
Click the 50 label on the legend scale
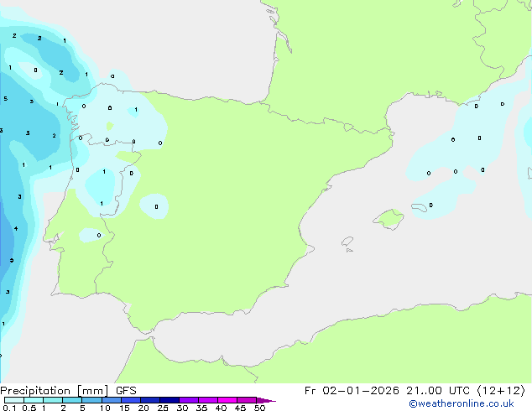[x=259, y=408]
